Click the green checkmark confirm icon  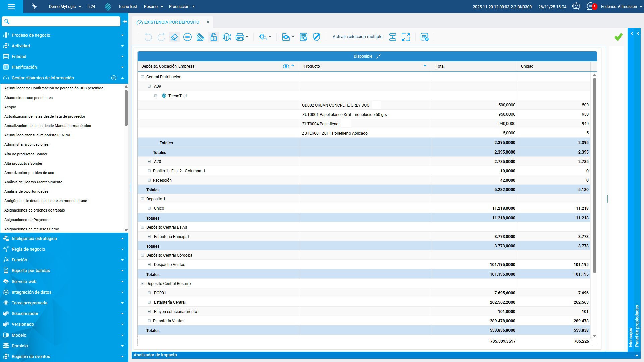619,37
